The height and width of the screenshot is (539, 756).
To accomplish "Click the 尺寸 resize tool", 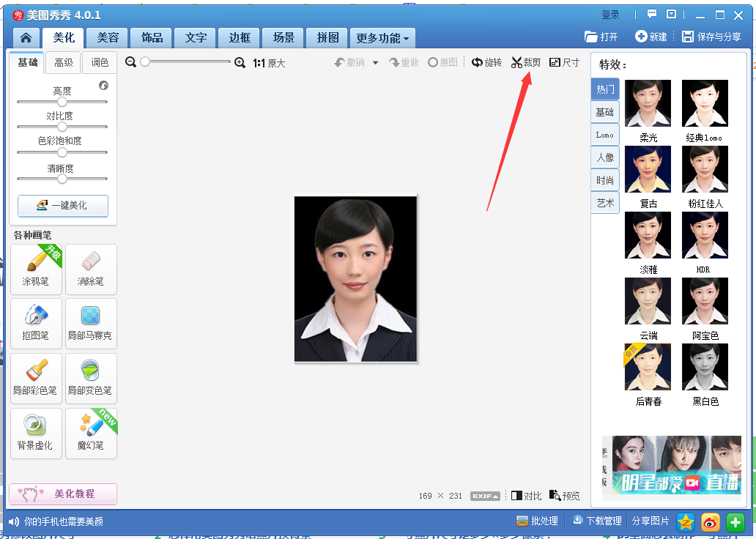I will (564, 62).
